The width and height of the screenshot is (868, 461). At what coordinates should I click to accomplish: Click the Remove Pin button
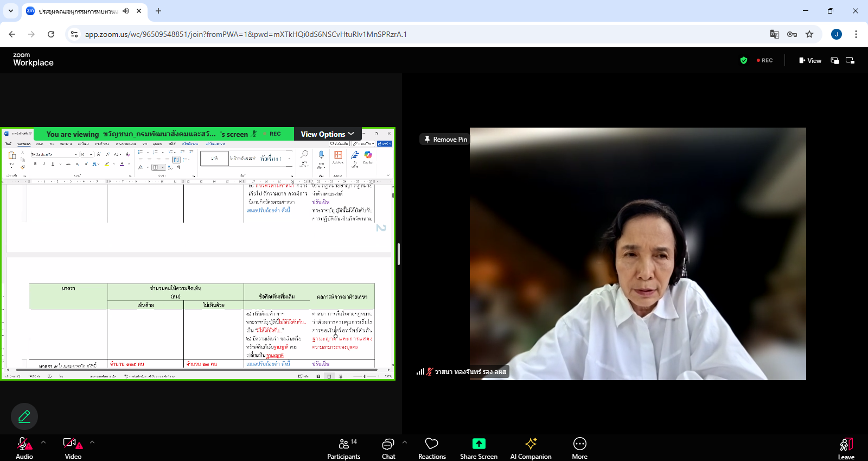click(445, 140)
